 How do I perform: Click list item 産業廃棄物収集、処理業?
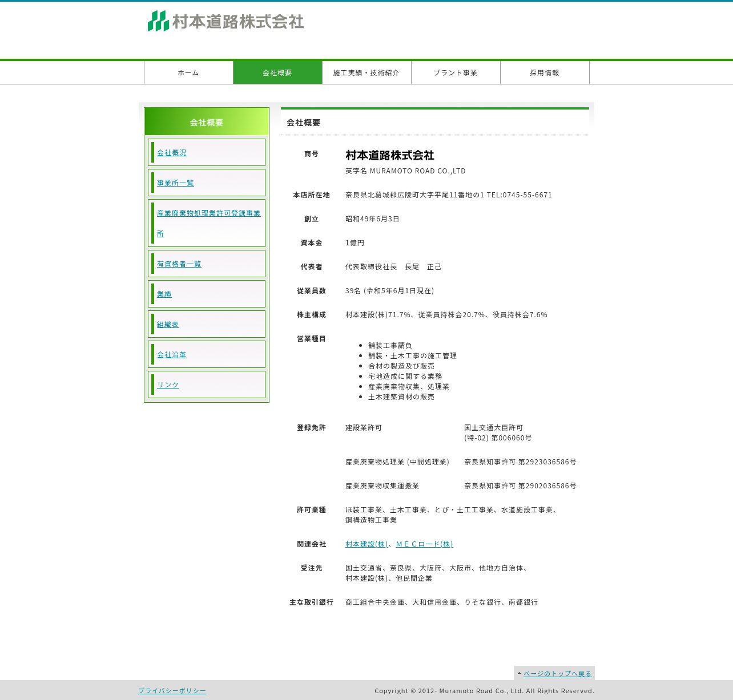(409, 387)
